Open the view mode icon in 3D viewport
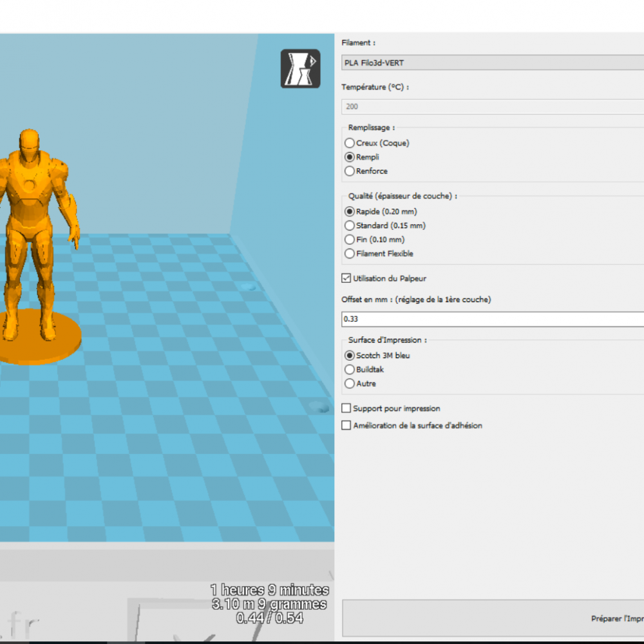The width and height of the screenshot is (644, 644). click(300, 69)
